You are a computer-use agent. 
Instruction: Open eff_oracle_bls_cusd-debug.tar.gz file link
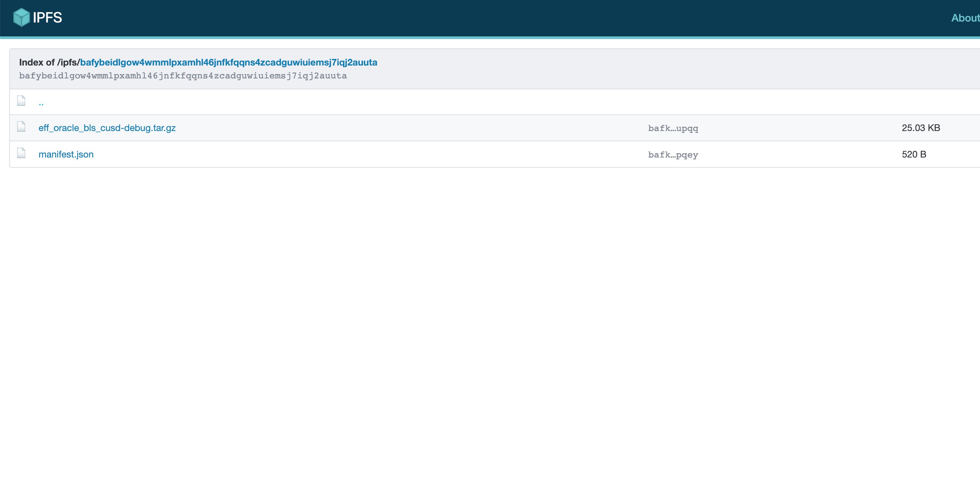[x=107, y=128]
